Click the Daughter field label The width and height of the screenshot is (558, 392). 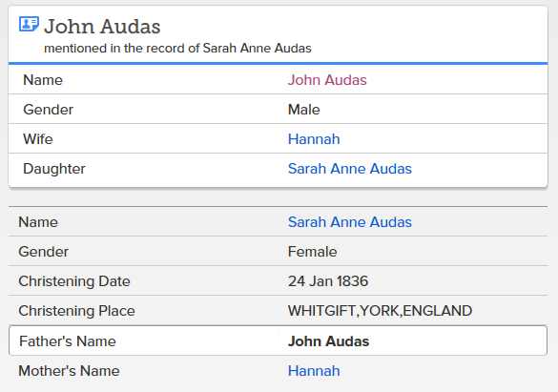coord(54,169)
